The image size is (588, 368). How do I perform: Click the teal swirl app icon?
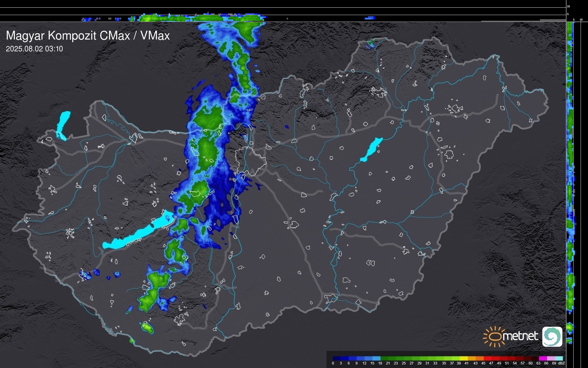pos(552,336)
